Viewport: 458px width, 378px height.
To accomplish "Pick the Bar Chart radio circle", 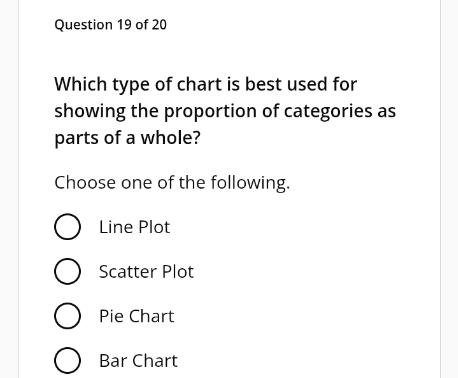I will click(x=67, y=360).
